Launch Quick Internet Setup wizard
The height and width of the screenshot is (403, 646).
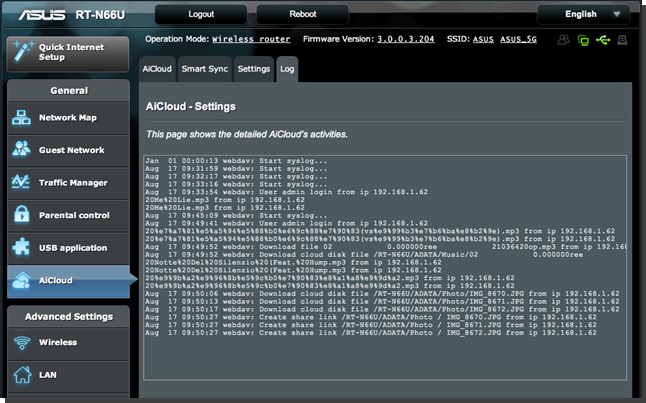(x=67, y=52)
